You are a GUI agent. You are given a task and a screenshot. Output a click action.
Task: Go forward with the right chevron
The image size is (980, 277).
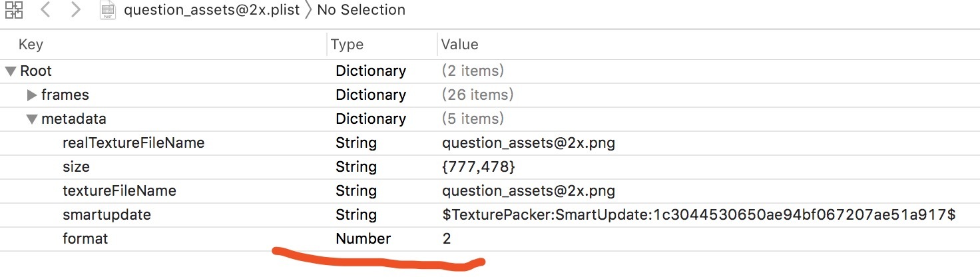75,10
